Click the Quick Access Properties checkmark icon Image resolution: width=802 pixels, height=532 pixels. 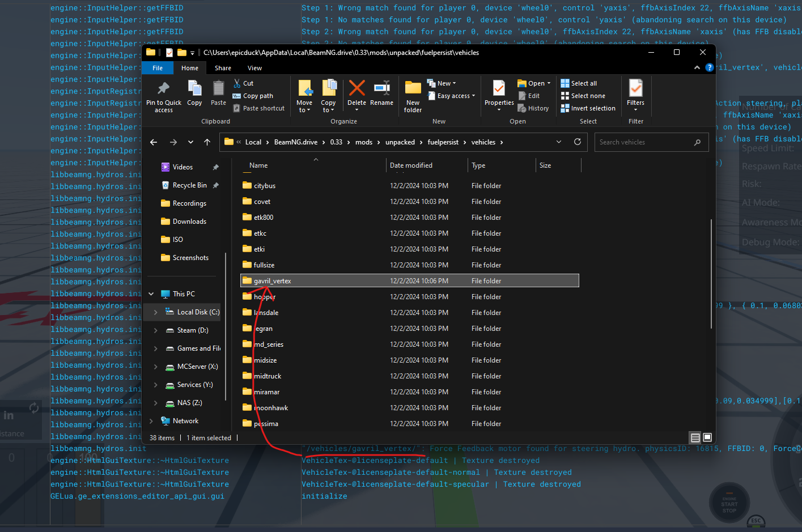[x=169, y=53]
